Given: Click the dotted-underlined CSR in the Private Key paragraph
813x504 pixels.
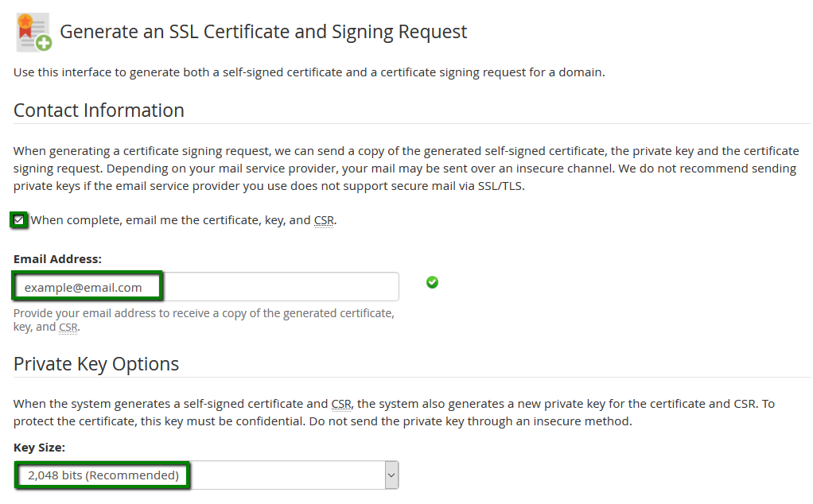Looking at the screenshot, I should (x=341, y=404).
